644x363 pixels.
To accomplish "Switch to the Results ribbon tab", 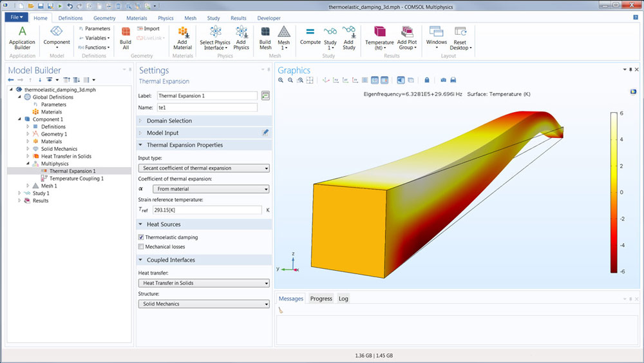I will click(238, 18).
